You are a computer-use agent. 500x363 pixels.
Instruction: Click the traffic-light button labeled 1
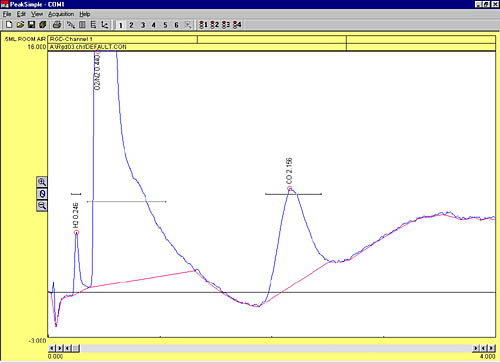pos(203,25)
